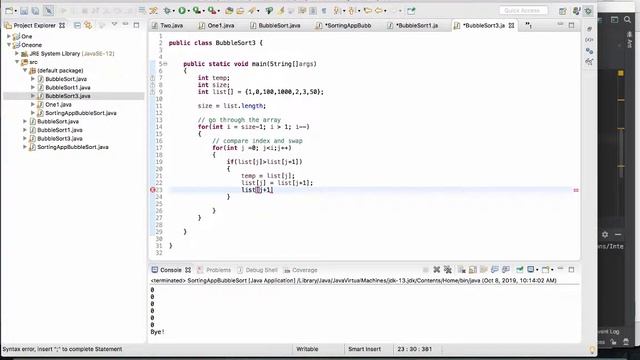Open the dropdown arrow beside Debug button
This screenshot has width=640, height=360.
pyautogui.click(x=173, y=11)
